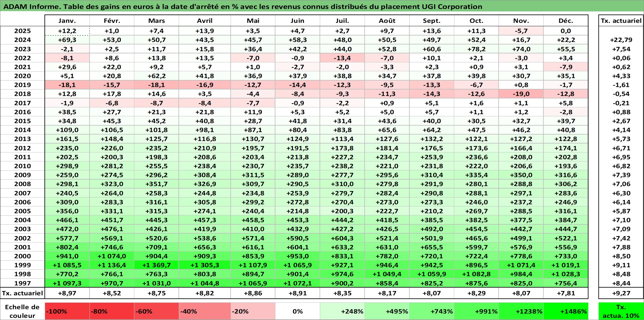The height and width of the screenshot is (320, 644).
Task: Select the +495% color scale swatch
Action: click(x=387, y=311)
